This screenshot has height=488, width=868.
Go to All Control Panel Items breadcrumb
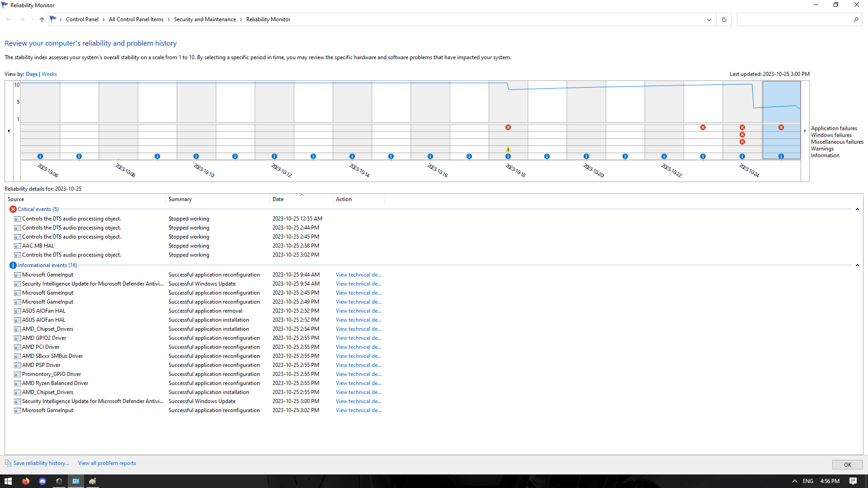(x=136, y=19)
